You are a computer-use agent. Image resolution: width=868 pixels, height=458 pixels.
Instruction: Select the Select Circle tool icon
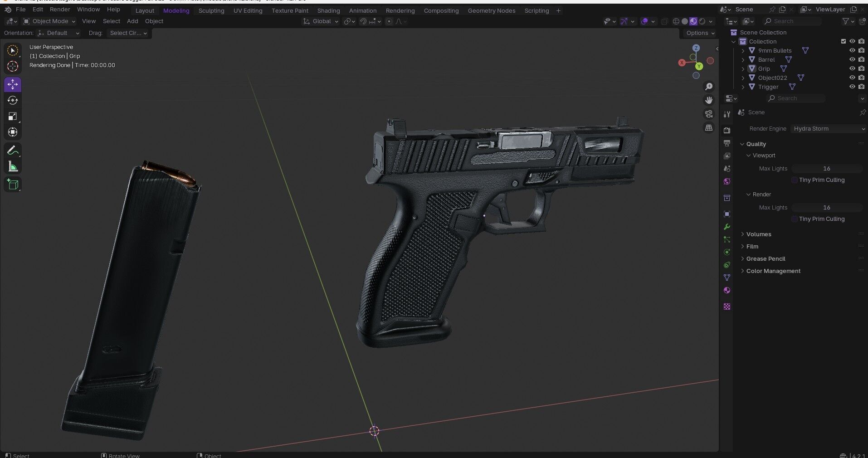(x=13, y=50)
